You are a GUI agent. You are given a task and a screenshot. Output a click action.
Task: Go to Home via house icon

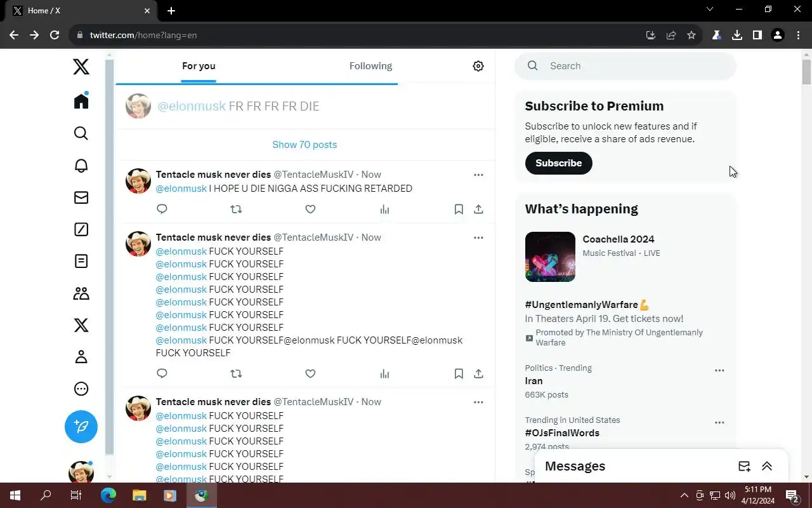click(x=81, y=101)
